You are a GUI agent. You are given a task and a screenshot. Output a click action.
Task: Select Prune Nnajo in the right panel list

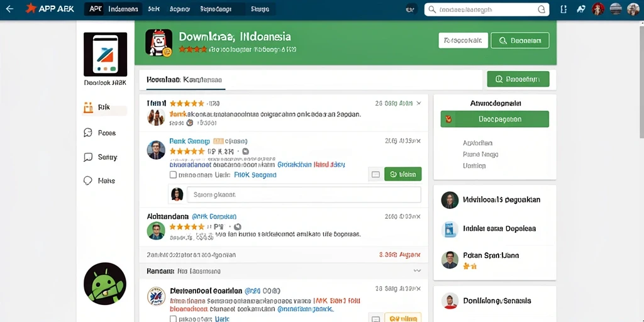click(x=480, y=155)
